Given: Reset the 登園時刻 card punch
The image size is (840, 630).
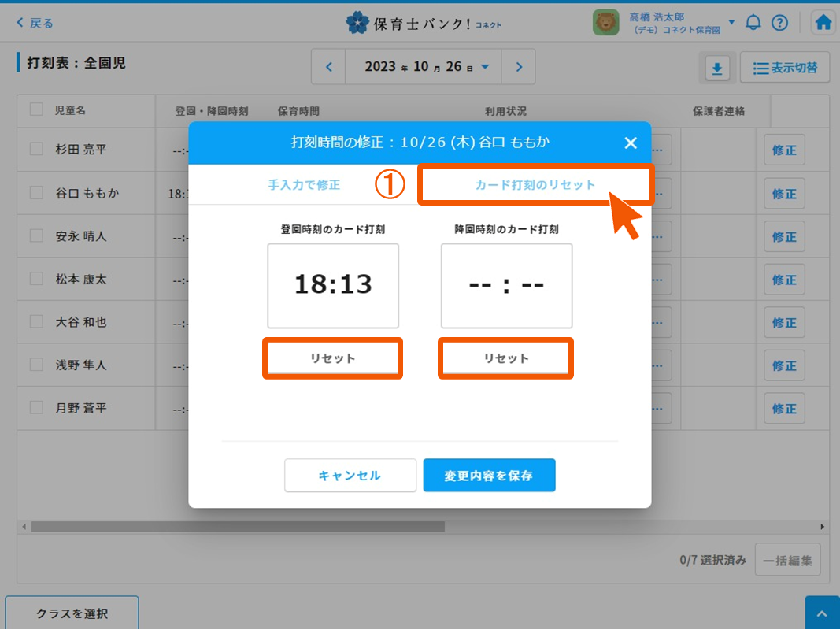Looking at the screenshot, I should (332, 358).
